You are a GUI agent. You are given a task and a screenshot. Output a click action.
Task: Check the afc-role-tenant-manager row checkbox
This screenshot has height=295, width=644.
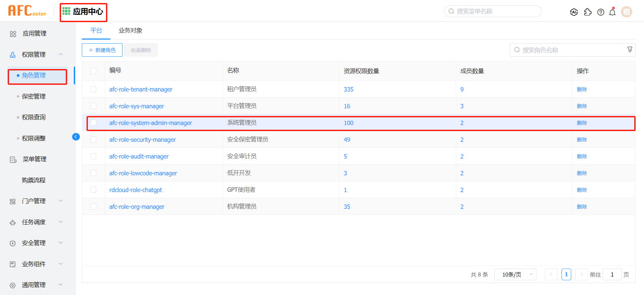tap(94, 89)
